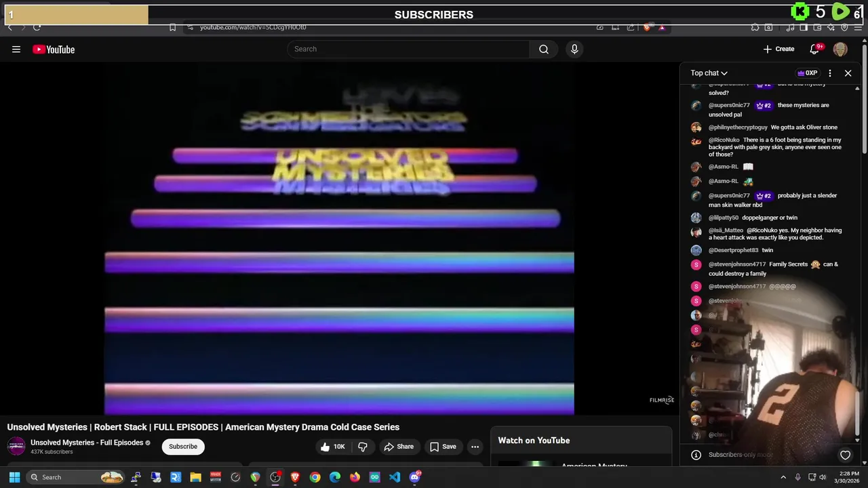The image size is (868, 488).
Task: Focus the YouTube search field
Action: click(408, 49)
